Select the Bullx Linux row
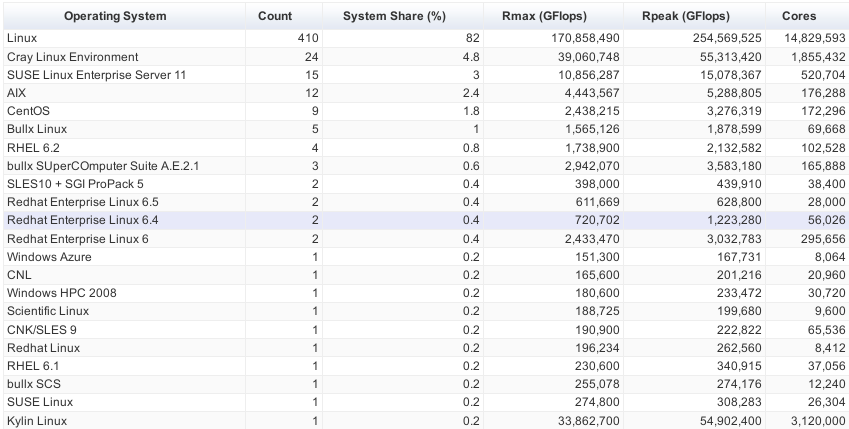Viewport: 849px width, 429px height. coord(426,129)
